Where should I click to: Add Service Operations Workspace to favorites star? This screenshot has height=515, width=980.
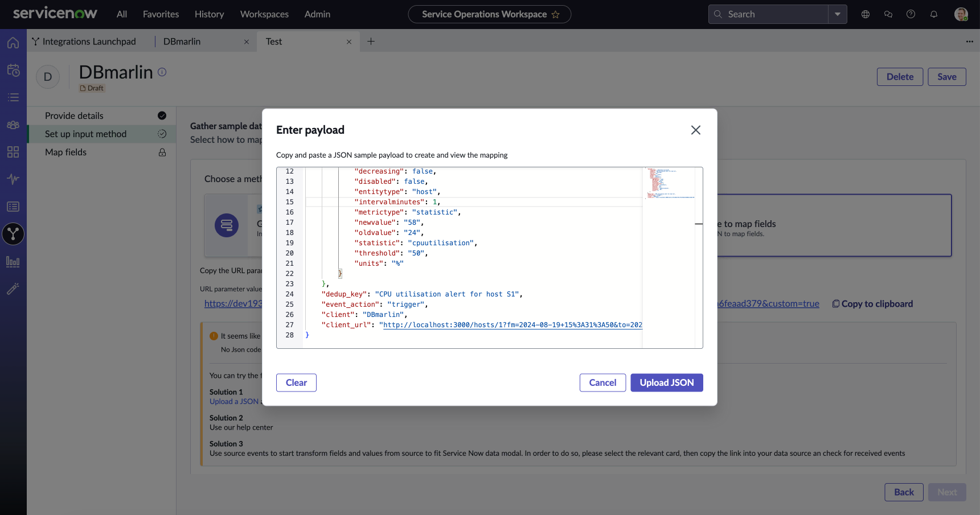point(556,14)
